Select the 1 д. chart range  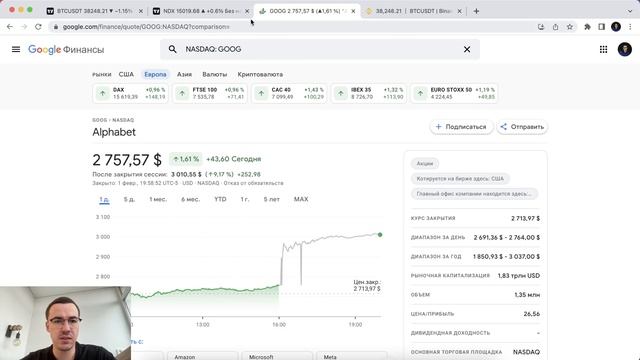pyautogui.click(x=104, y=199)
